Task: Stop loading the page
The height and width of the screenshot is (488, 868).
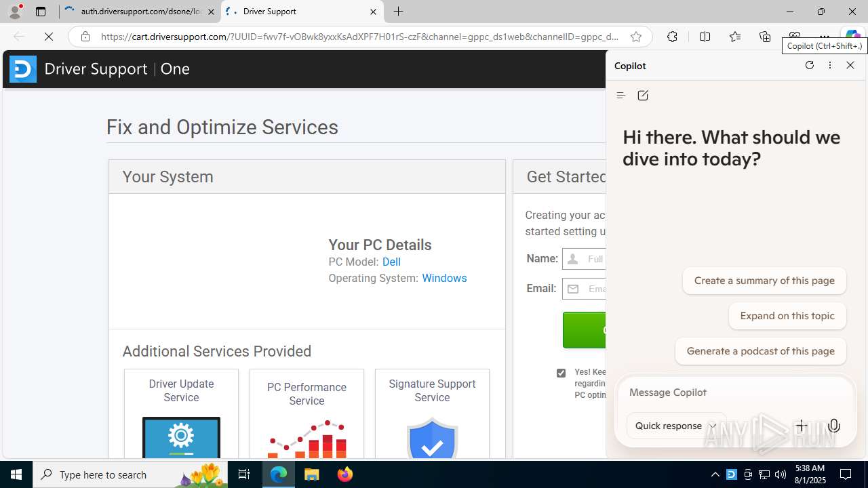Action: coord(49,37)
